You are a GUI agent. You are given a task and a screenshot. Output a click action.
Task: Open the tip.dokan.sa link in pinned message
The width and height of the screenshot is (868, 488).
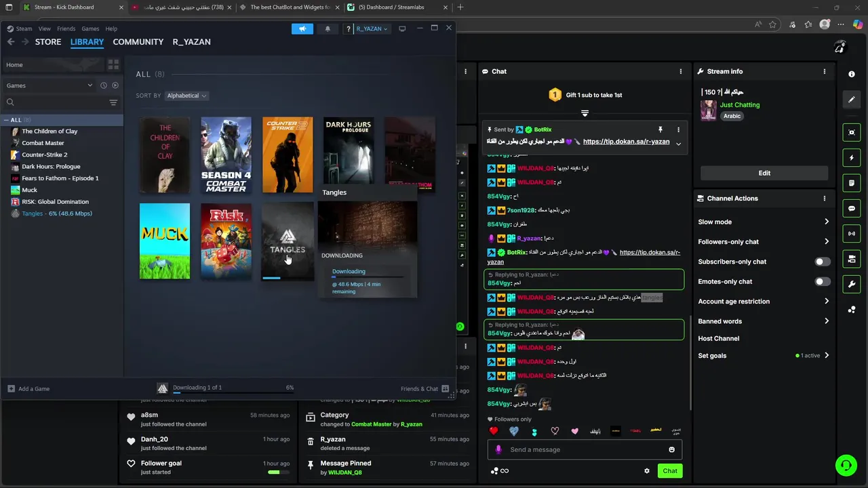626,142
